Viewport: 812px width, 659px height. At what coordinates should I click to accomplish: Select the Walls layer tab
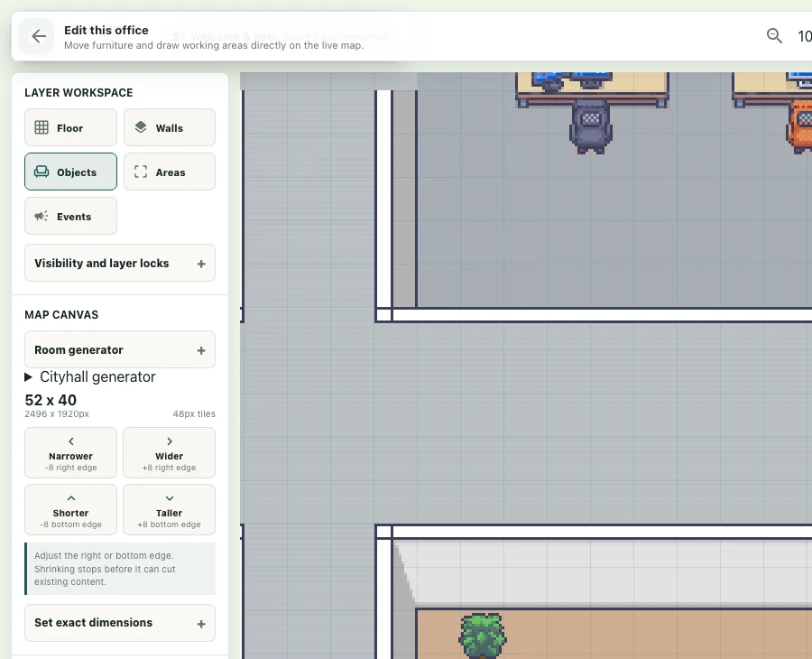tap(170, 127)
